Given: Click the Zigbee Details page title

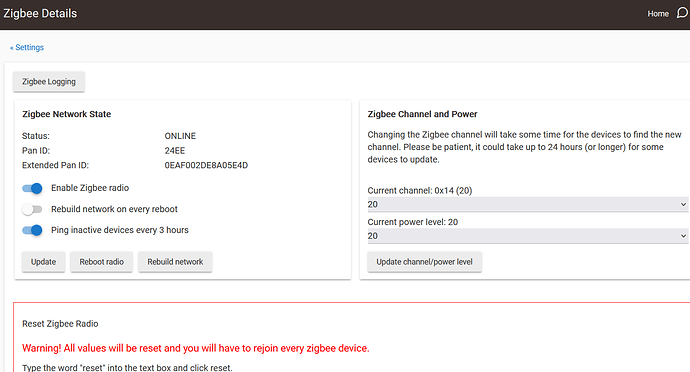Looking at the screenshot, I should 40,14.
